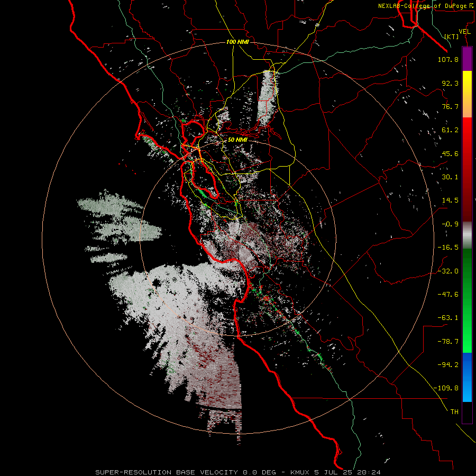Screen dimensions: 476x476
Task: Click the 92.3 velocity scale value
Action: coord(450,83)
